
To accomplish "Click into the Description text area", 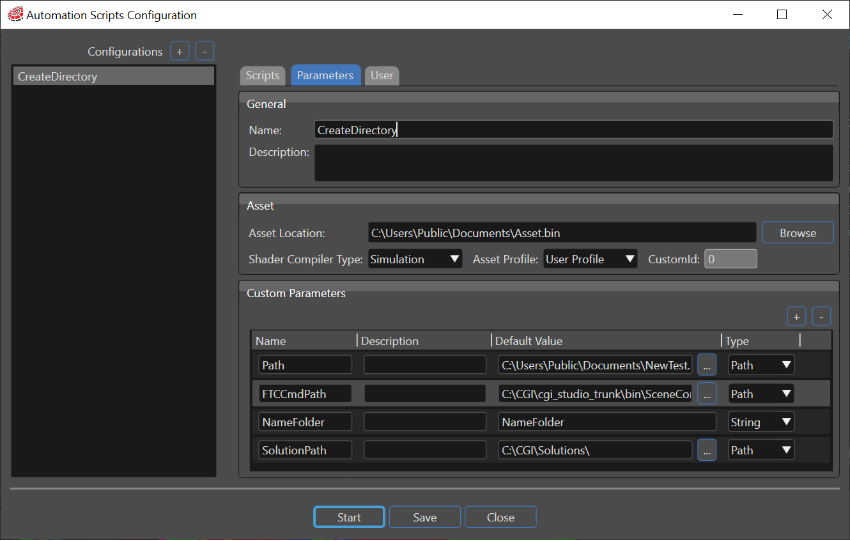I will (x=574, y=163).
